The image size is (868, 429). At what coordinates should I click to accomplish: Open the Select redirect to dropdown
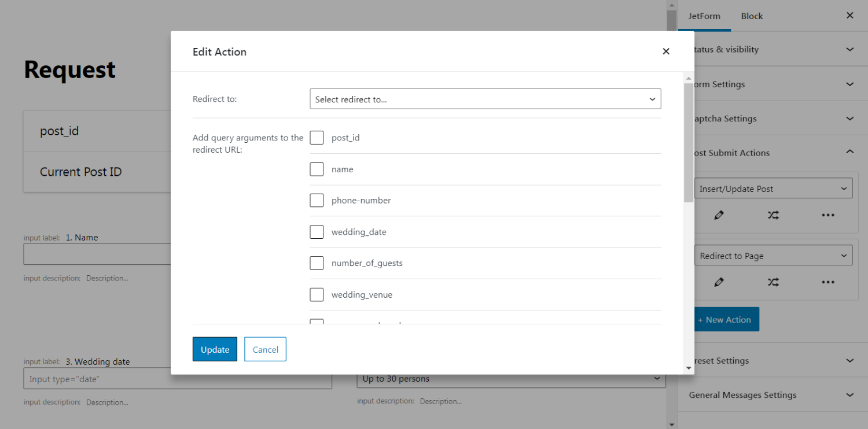[485, 98]
